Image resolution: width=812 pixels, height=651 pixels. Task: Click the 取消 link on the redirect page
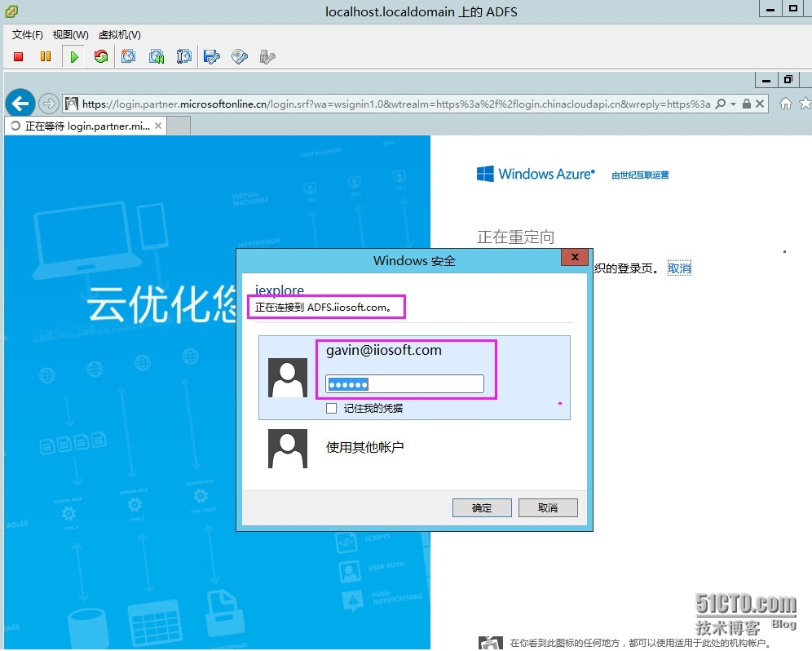[x=679, y=268]
